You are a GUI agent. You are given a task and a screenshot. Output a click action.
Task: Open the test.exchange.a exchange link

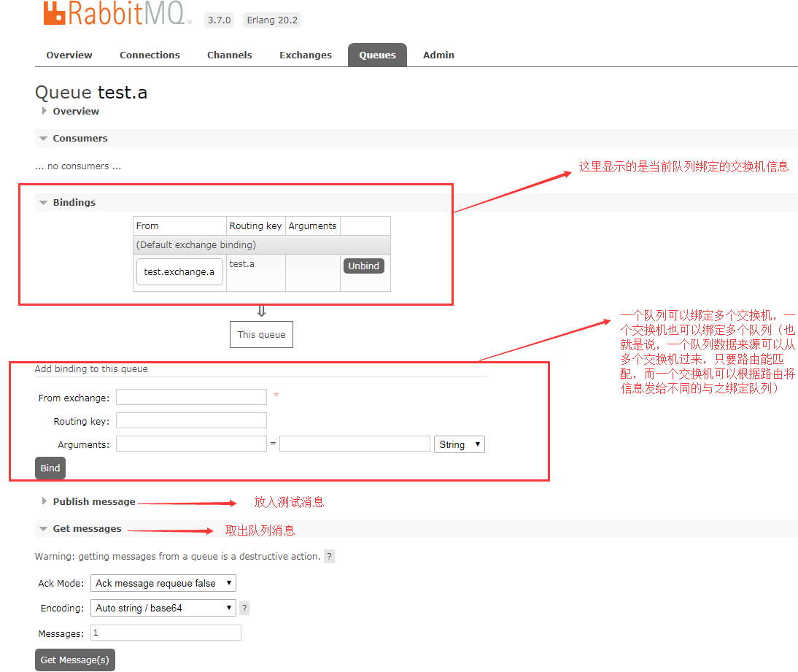179,272
